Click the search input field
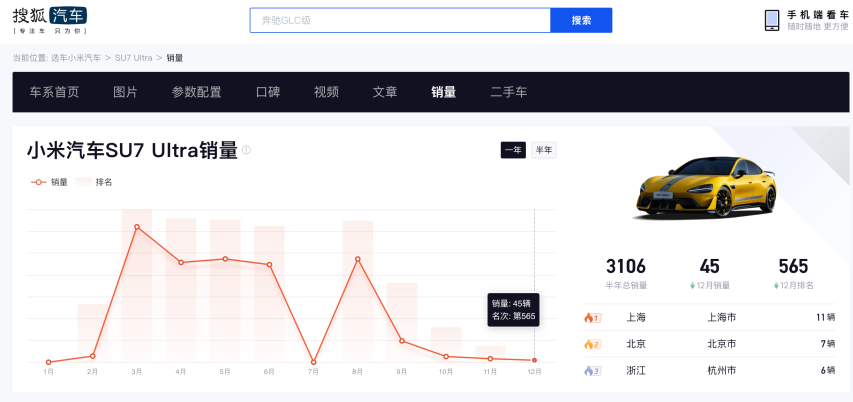 400,20
